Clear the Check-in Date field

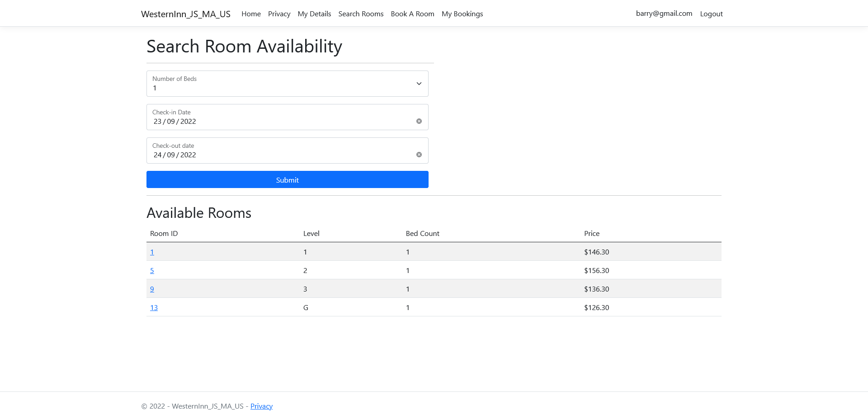click(419, 121)
